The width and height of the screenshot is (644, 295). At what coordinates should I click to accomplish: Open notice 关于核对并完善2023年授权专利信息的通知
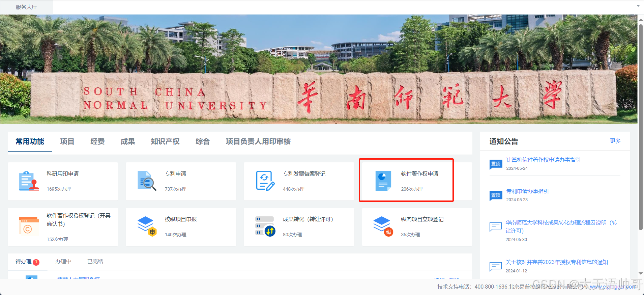557,262
